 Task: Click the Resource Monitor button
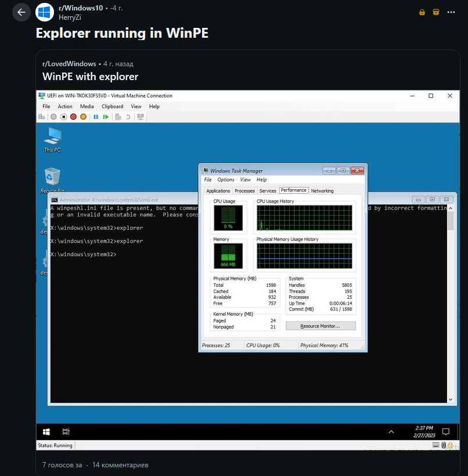point(321,326)
